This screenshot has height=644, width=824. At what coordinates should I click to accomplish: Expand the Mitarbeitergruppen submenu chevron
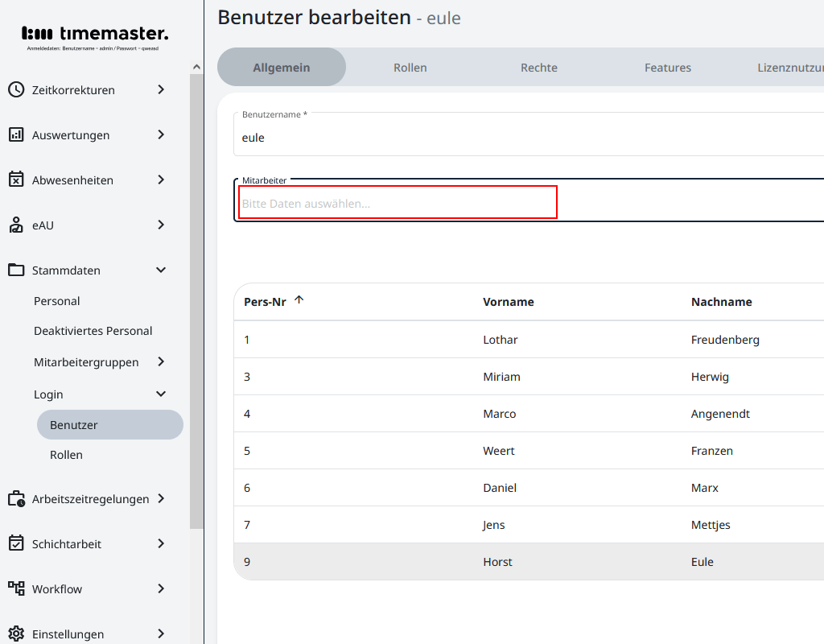pos(161,362)
